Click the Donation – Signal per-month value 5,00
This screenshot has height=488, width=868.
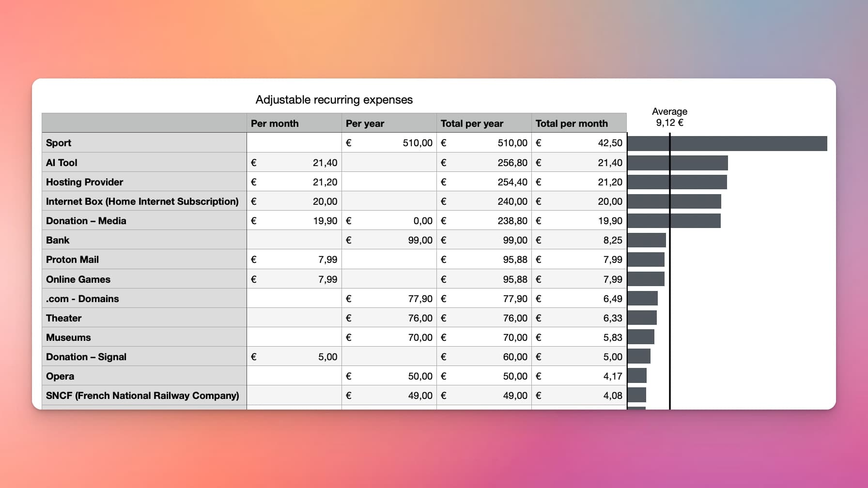pos(294,357)
